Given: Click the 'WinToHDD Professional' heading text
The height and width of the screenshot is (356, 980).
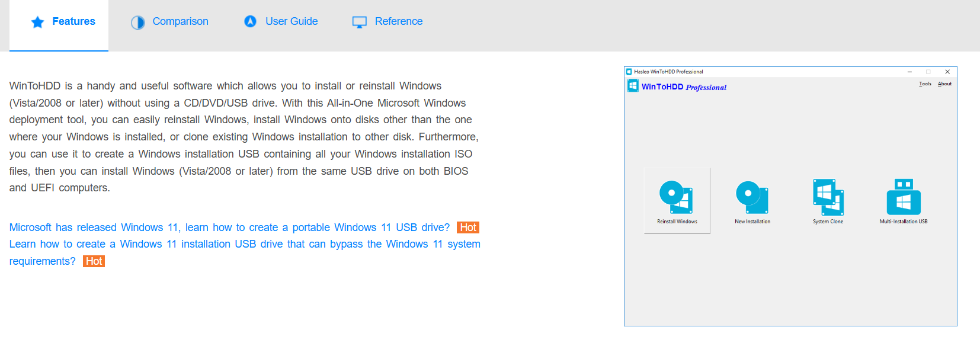Looking at the screenshot, I should (x=684, y=87).
